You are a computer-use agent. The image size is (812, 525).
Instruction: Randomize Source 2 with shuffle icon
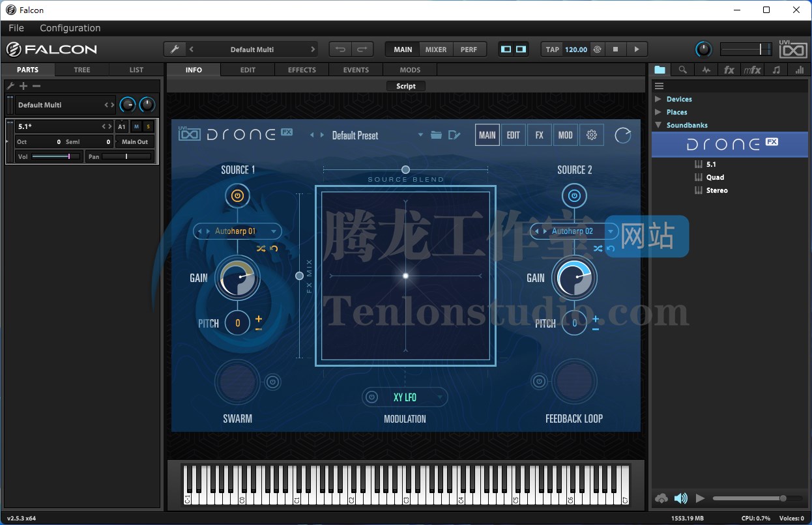[598, 249]
